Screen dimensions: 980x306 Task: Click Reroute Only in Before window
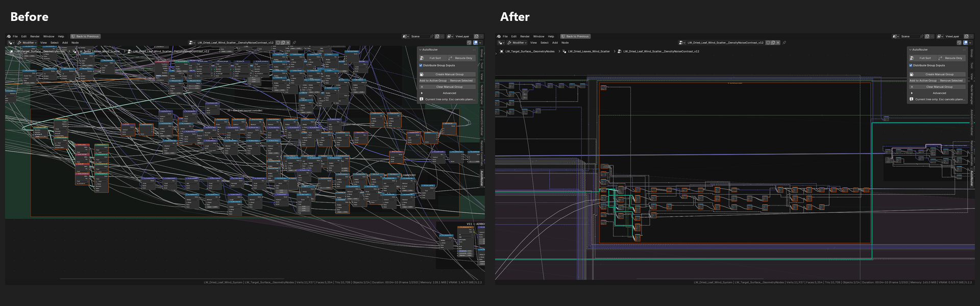click(461, 58)
